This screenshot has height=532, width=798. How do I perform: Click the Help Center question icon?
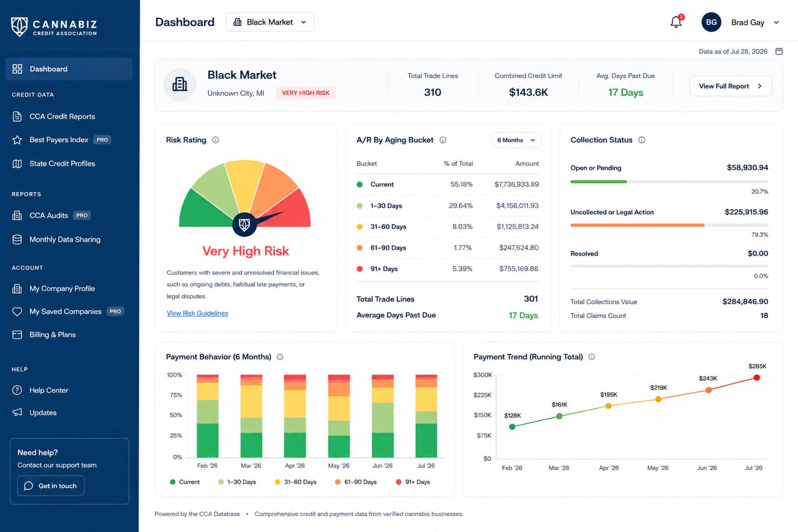(x=17, y=390)
